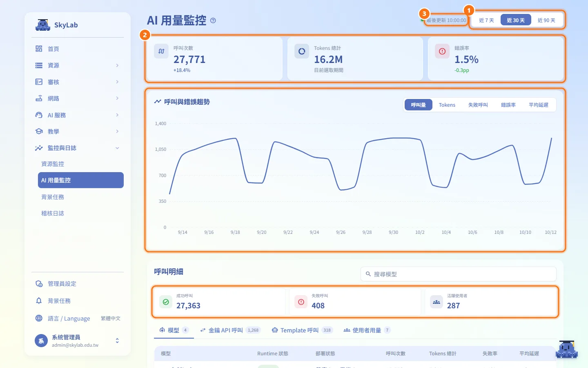Click the 監控與日誌 chart icon
Screen dimensions: 588x368
[x=39, y=148]
